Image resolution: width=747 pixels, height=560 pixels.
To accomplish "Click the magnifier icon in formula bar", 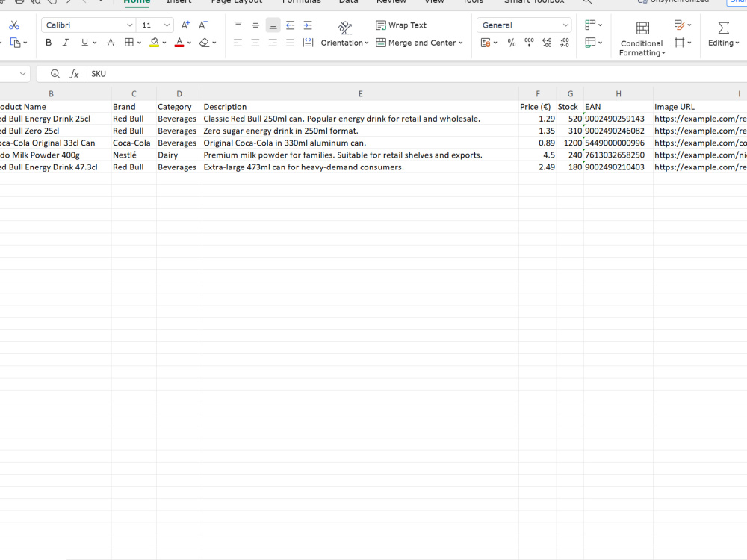I will click(55, 74).
